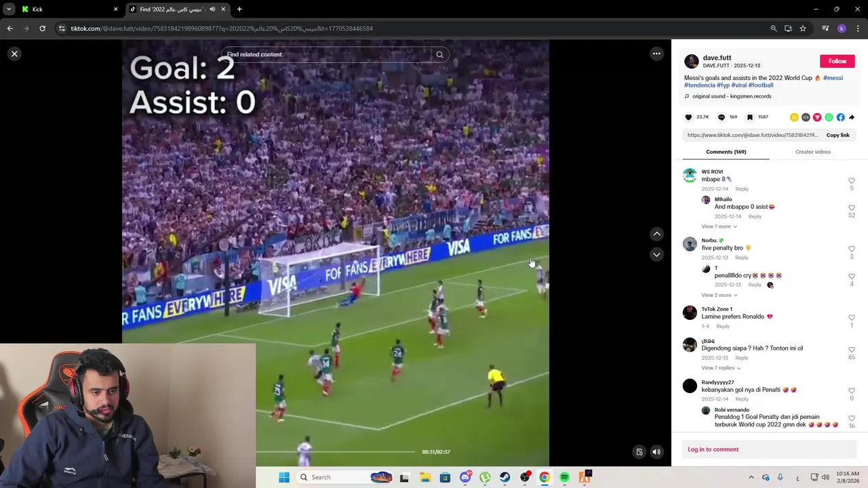This screenshot has width=868, height=488.
Task: Like the Digendong siapa comment
Action: pyautogui.click(x=852, y=350)
